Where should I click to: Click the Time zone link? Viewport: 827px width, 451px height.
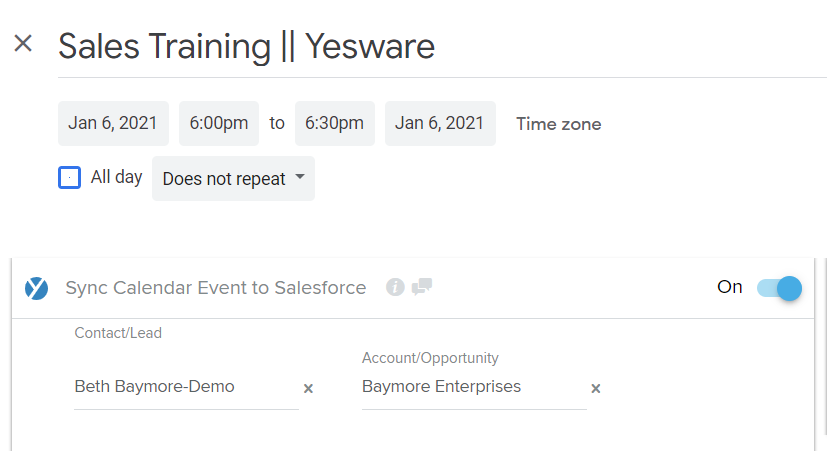pyautogui.click(x=559, y=124)
